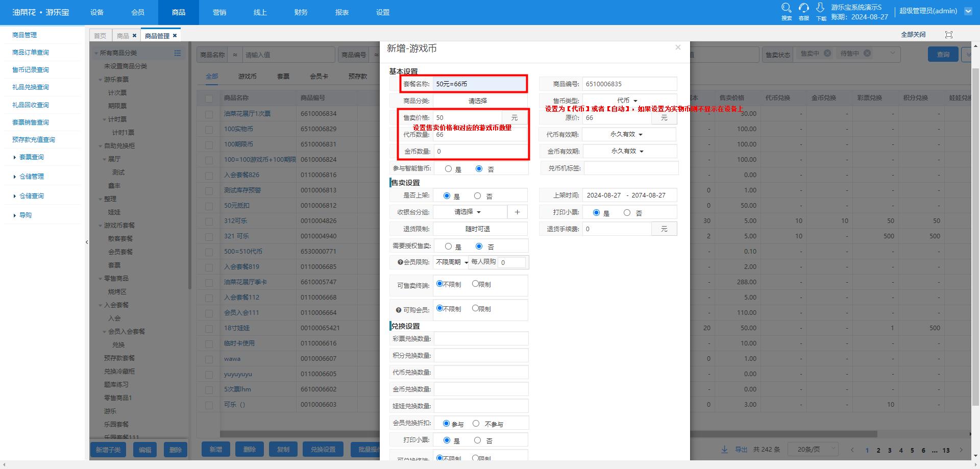Open the customer service headset icon

pos(804,8)
